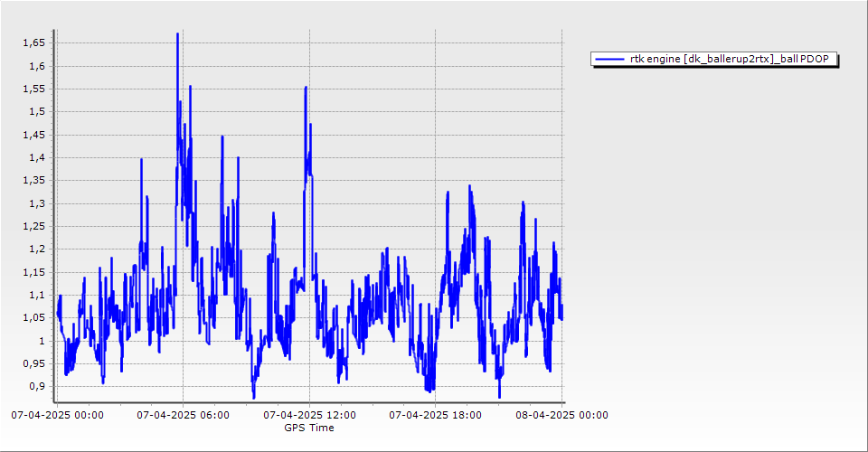Click the y-axis value '1,45'
The image size is (868, 452).
pyautogui.click(x=33, y=135)
